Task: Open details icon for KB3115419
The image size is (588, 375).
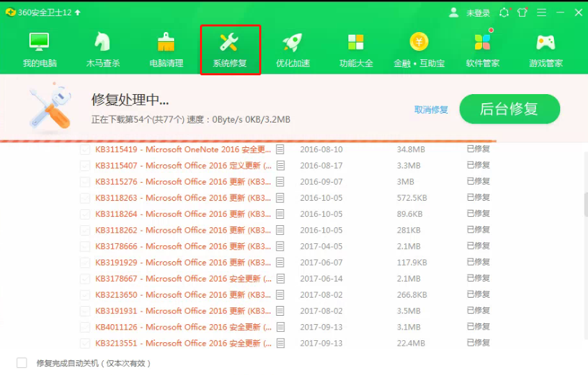Action: pyautogui.click(x=280, y=149)
